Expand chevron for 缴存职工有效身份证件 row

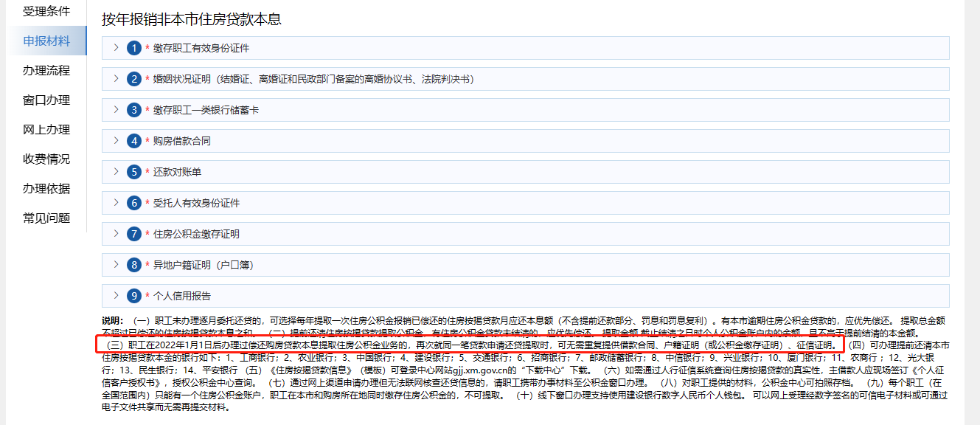[x=116, y=48]
